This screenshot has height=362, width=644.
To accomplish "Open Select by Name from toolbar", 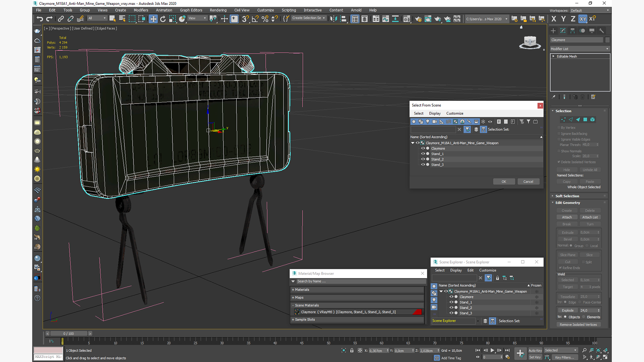I will pyautogui.click(x=122, y=19).
